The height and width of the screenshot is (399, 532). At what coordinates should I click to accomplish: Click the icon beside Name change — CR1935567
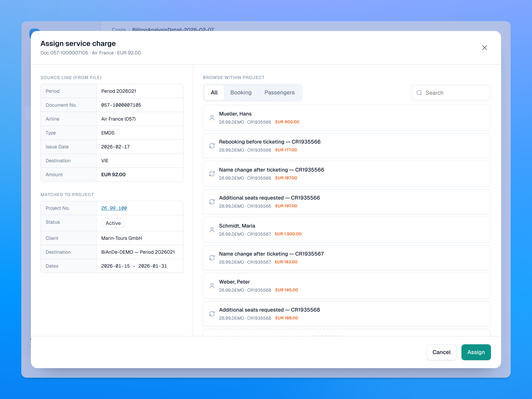coord(212,258)
